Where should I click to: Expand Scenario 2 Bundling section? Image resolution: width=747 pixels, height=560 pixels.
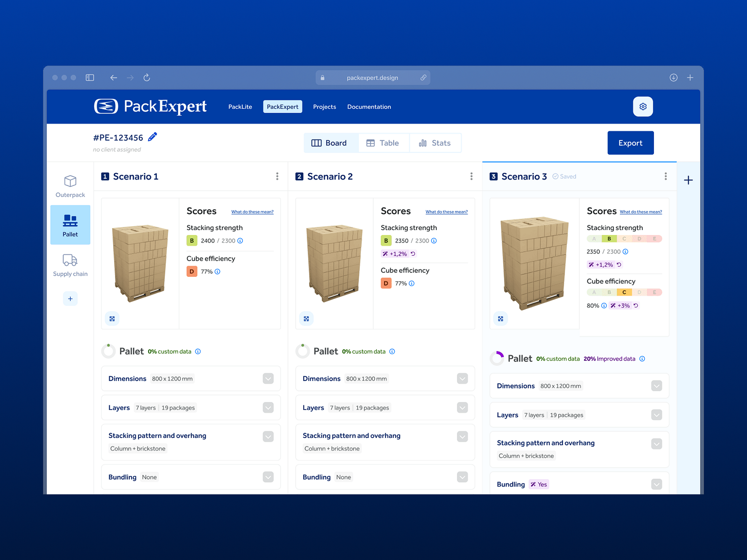click(x=462, y=477)
